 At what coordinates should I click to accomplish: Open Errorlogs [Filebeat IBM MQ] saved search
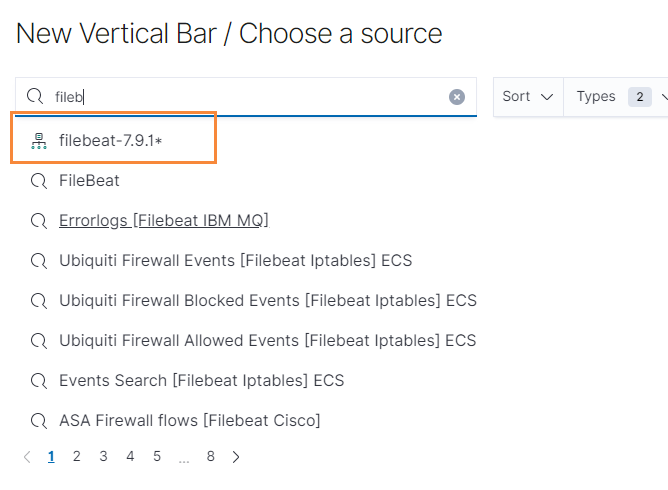pos(164,221)
